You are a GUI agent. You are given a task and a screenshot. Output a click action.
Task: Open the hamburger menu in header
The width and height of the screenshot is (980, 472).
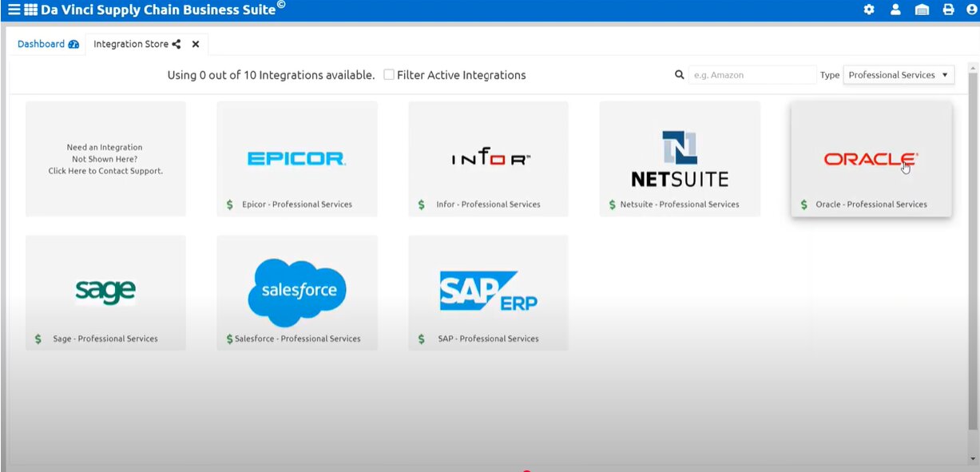[x=14, y=10]
